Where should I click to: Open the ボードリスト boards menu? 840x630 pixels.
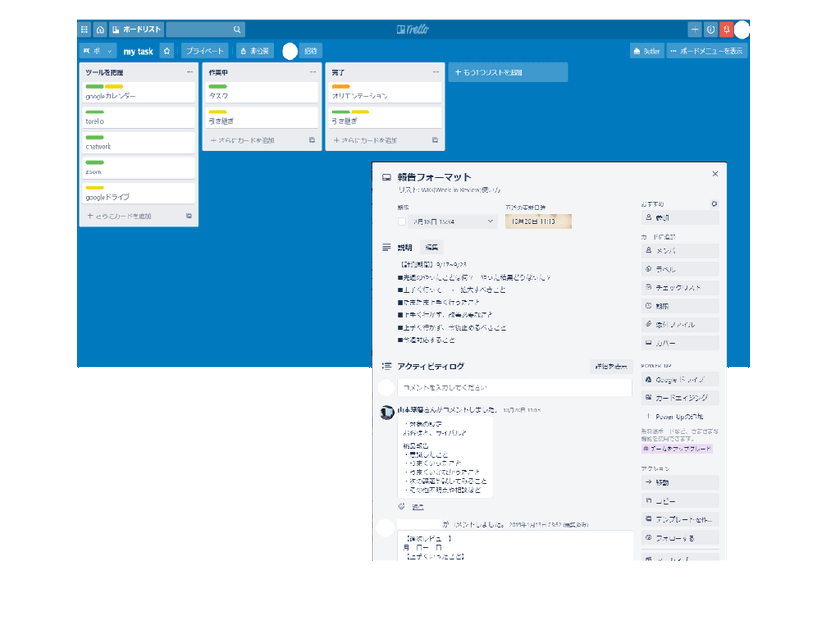click(137, 29)
